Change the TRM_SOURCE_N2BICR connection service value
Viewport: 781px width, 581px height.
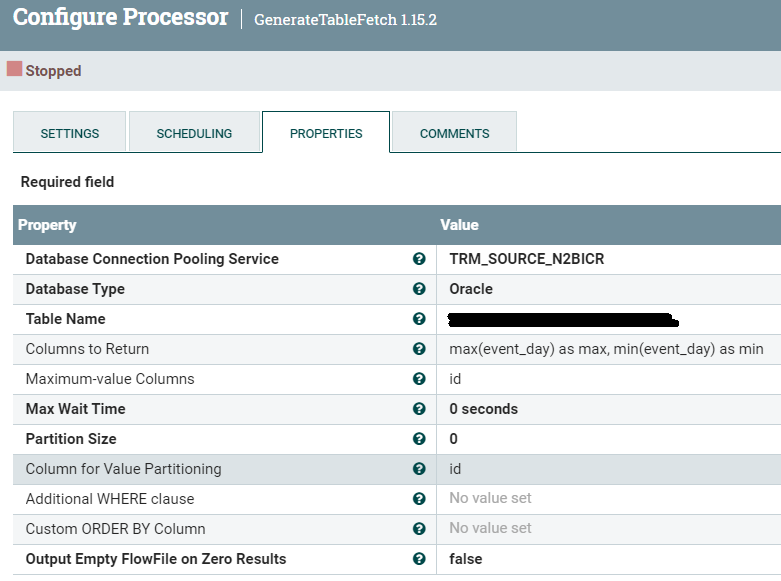click(526, 259)
